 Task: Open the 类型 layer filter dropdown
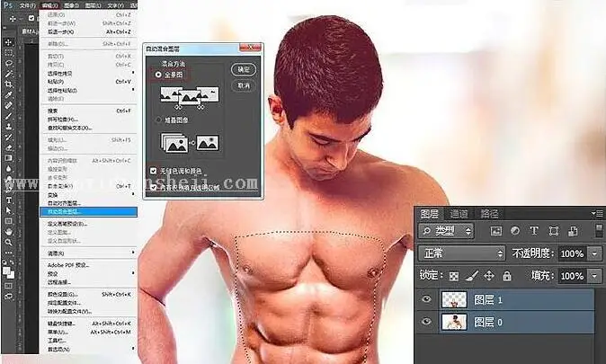(x=446, y=231)
